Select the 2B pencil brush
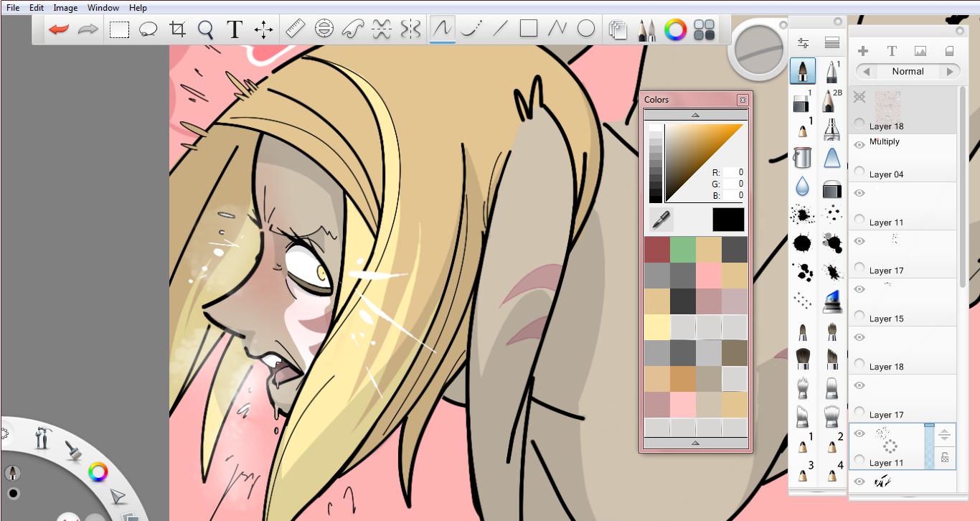Viewport: 980px width, 521px height. 832,101
